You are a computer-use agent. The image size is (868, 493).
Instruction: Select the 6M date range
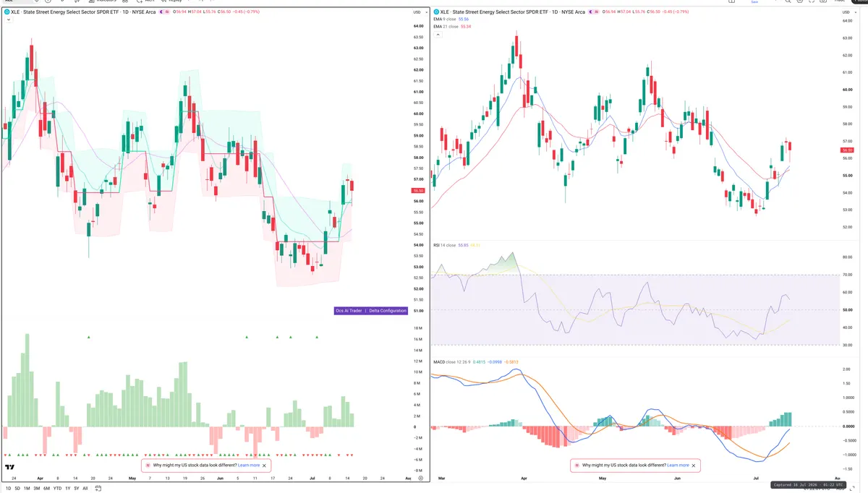point(46,489)
